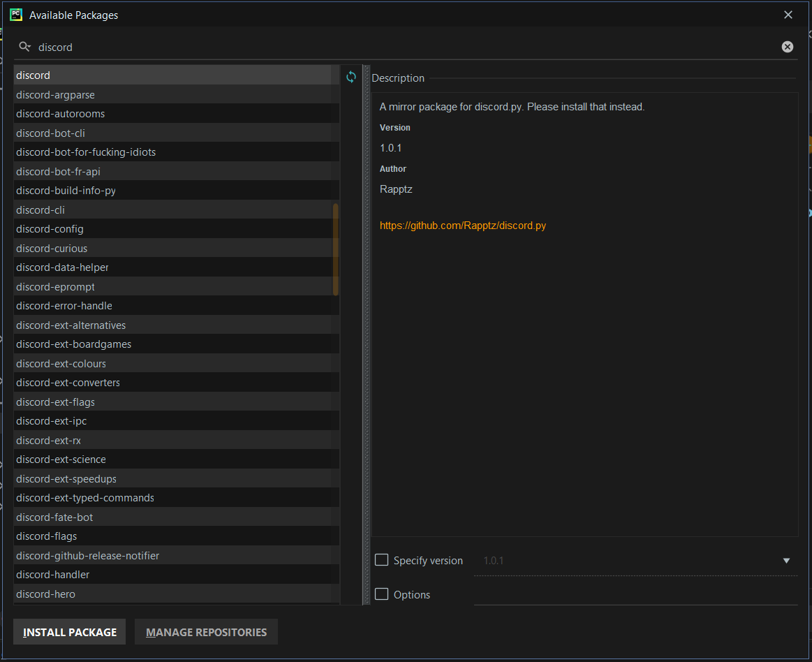Viewport: 812px width, 662px height.
Task: Select discord-handler package
Action: pos(176,575)
